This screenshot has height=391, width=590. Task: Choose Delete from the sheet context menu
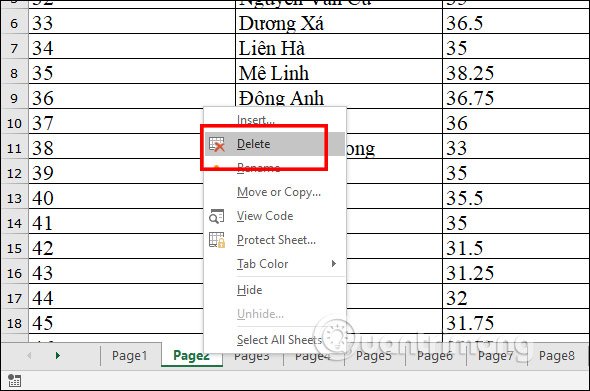click(275, 144)
